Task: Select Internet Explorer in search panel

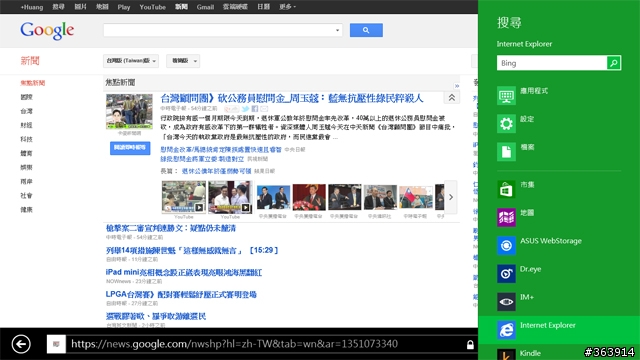Action: point(559,330)
